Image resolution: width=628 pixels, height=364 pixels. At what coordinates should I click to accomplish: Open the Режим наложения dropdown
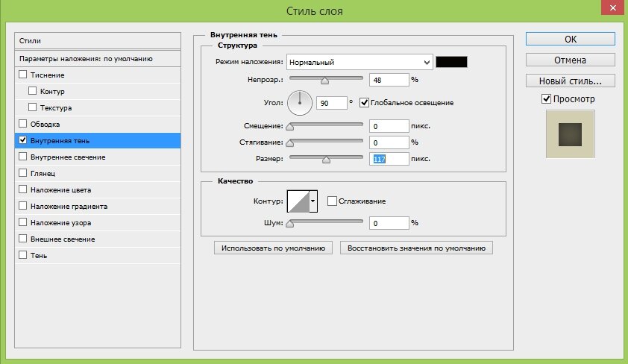coord(359,62)
